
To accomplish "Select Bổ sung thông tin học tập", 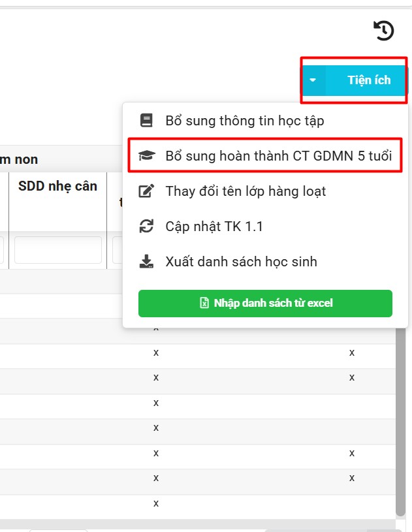I will click(x=244, y=121).
